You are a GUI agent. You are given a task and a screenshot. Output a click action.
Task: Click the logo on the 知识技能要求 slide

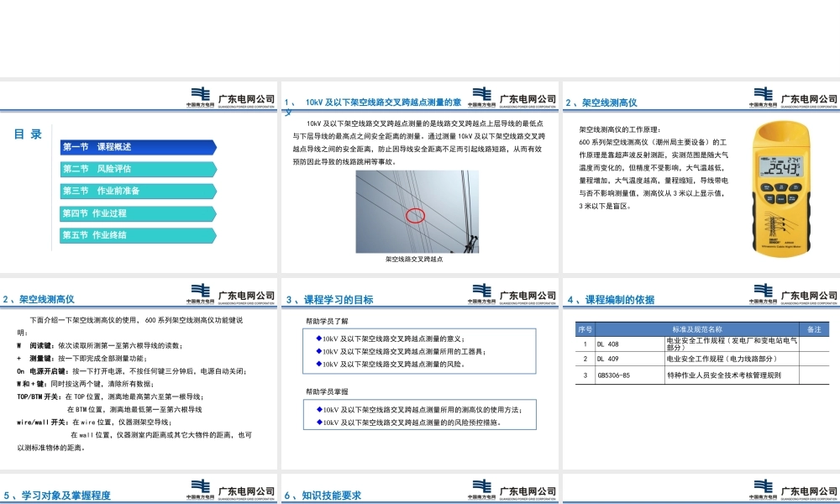481,487
